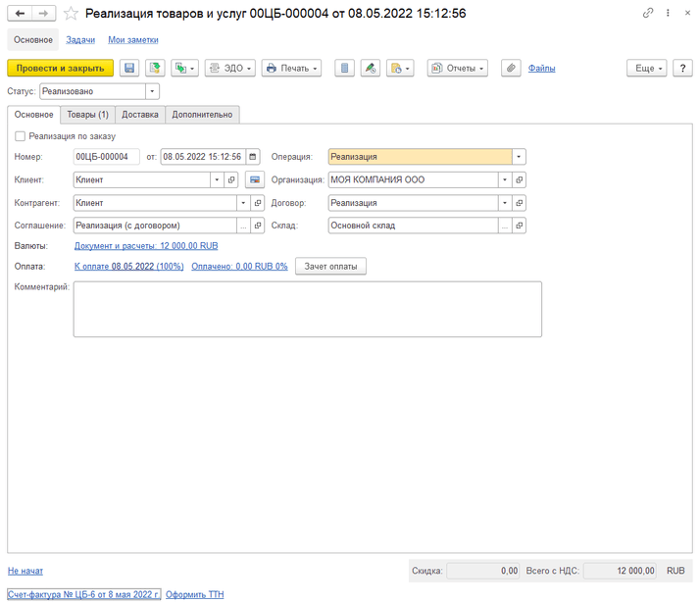Image resolution: width=700 pixels, height=604 pixels.
Task: Open the Печать menu button
Action: point(292,68)
